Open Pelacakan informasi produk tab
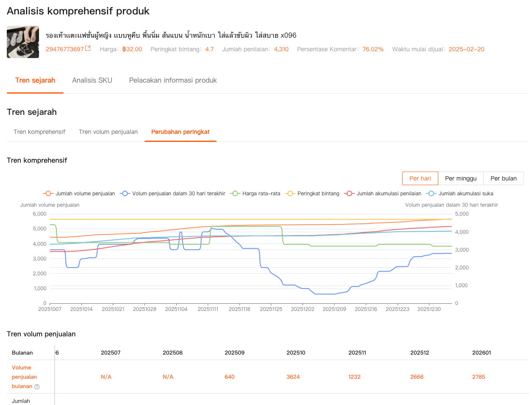This screenshot has height=405, width=532. tap(173, 80)
